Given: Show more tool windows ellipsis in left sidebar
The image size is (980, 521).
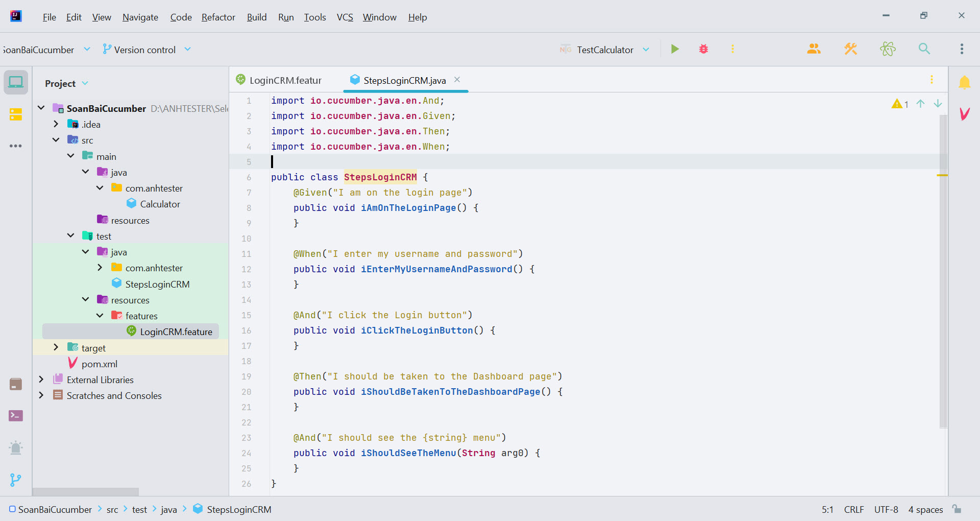Looking at the screenshot, I should pyautogui.click(x=16, y=146).
